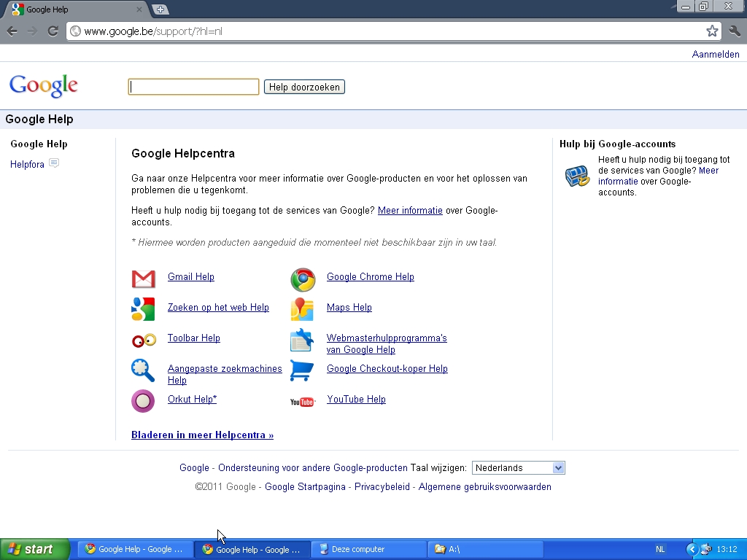
Task: Click the Helpfora speech bubble icon
Action: [x=54, y=163]
